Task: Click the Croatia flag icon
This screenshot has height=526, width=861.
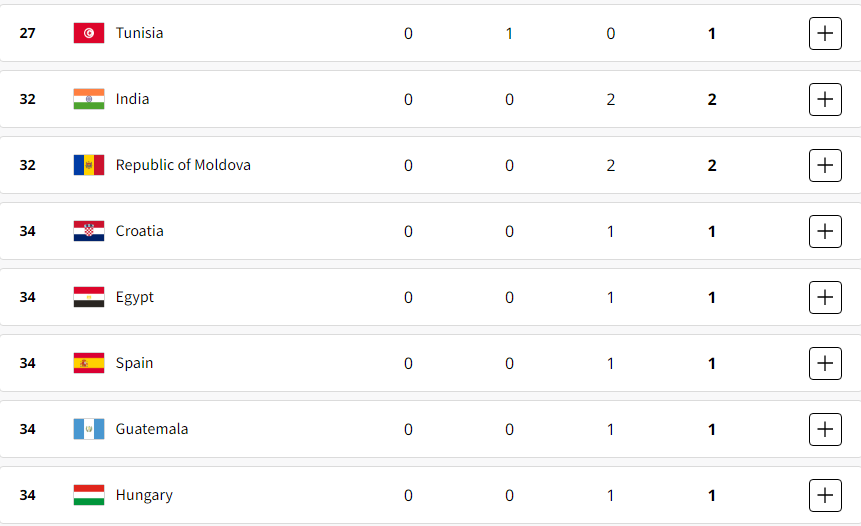Action: coord(89,231)
